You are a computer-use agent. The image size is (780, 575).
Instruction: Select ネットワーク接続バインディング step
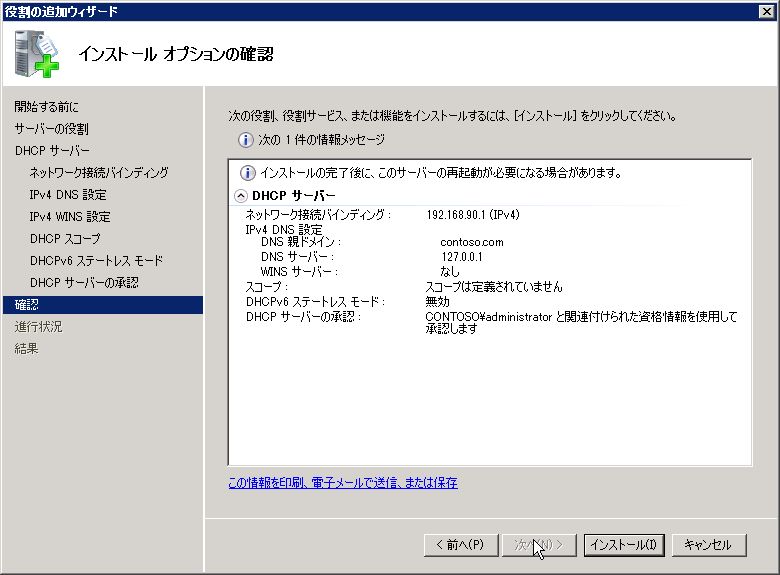click(99, 173)
